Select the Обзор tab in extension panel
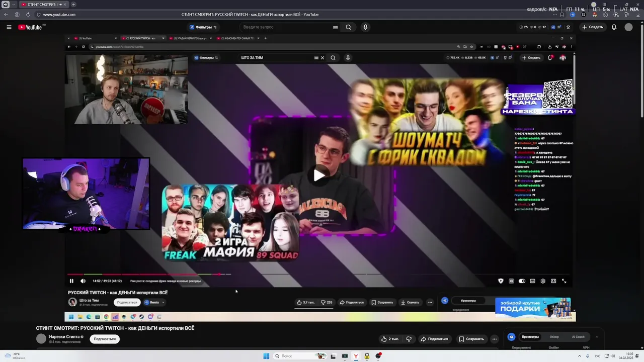The height and width of the screenshot is (362, 644). tap(554, 337)
